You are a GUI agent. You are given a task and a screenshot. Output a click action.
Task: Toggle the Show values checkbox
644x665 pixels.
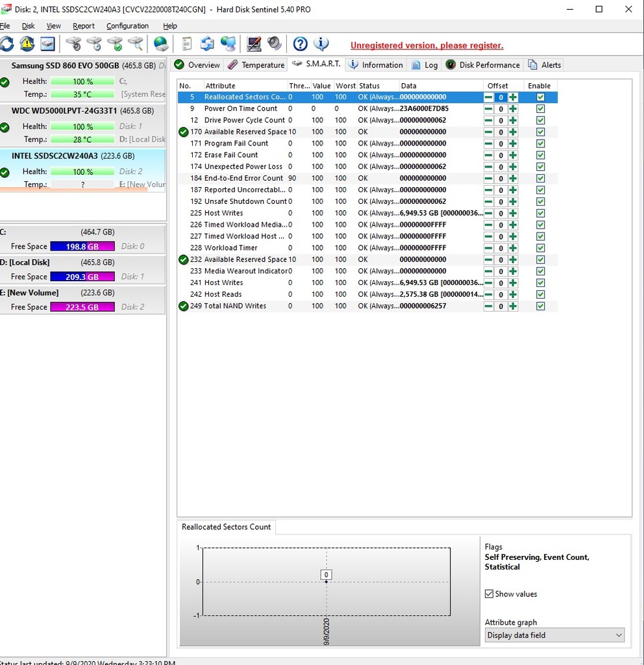pyautogui.click(x=489, y=594)
